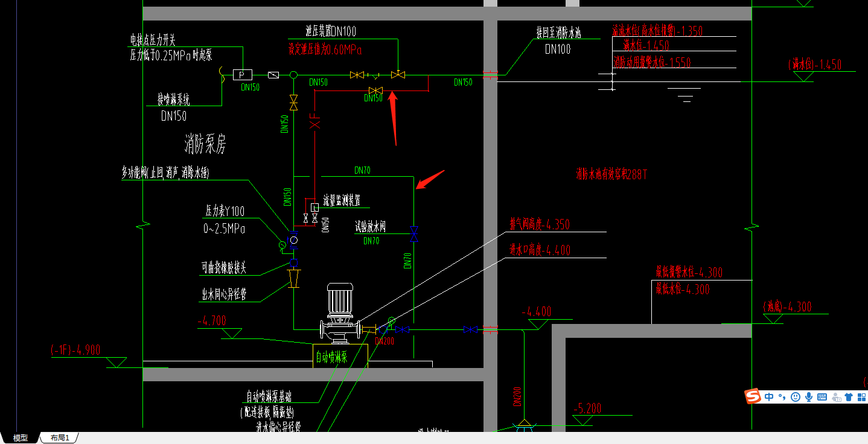Viewport: 868px width, 444px height.
Task: Select the 接喷淋系统 label
Action: 173,100
